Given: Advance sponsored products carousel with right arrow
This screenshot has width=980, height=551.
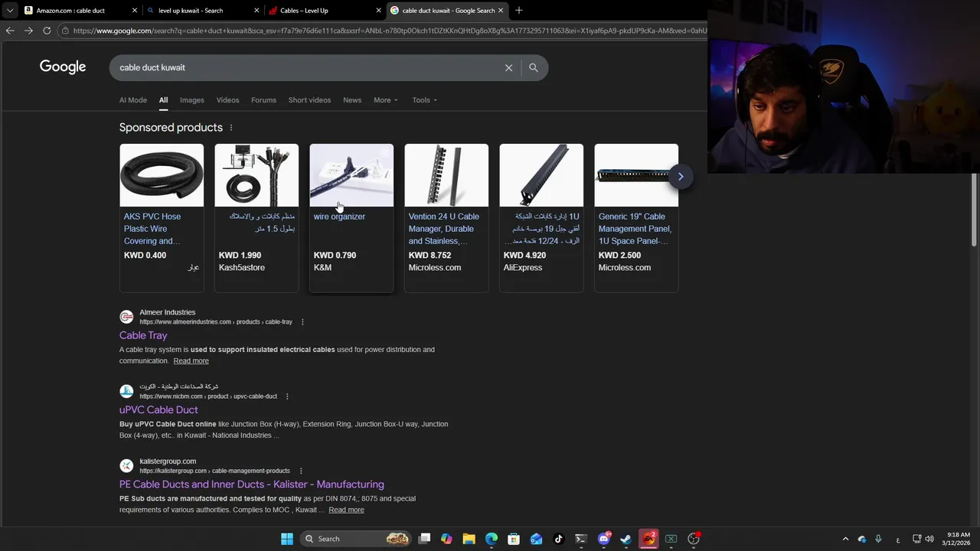Looking at the screenshot, I should [680, 177].
